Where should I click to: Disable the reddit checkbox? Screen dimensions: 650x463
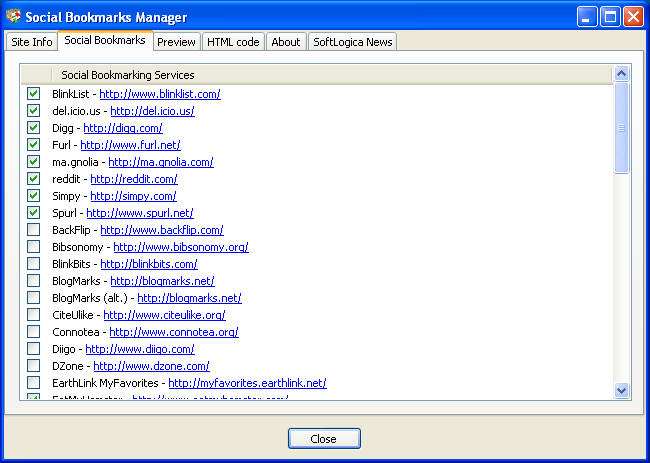33,179
